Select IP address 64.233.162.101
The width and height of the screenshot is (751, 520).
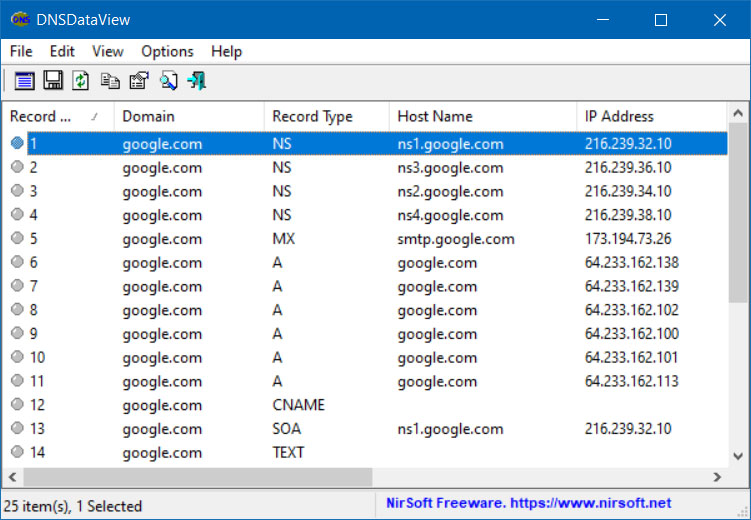(631, 357)
